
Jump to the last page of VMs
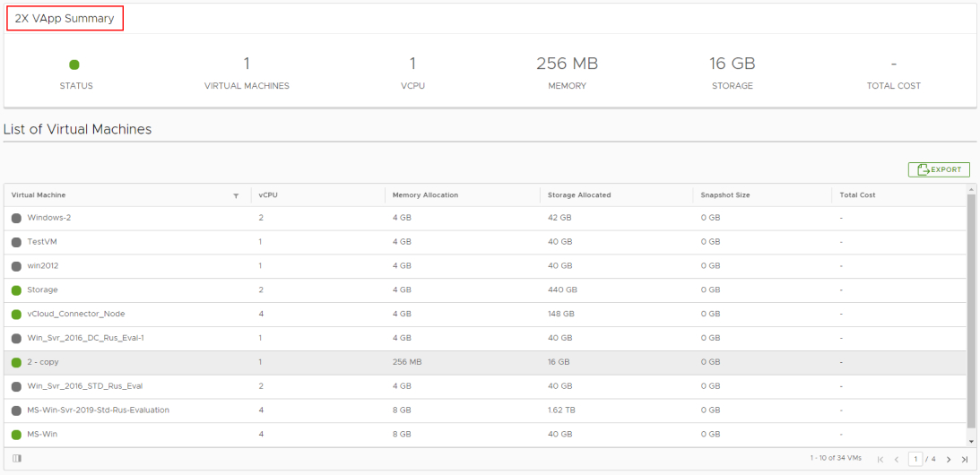point(965,460)
